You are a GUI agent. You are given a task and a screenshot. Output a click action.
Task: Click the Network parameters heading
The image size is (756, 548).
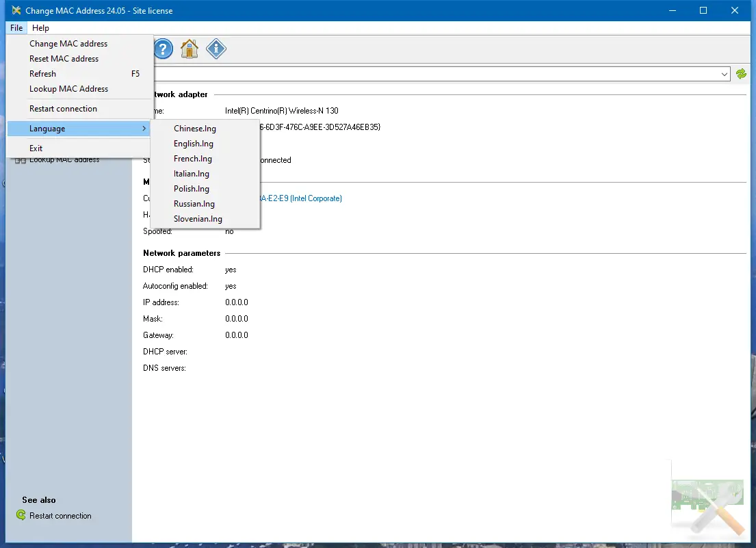pyautogui.click(x=182, y=253)
